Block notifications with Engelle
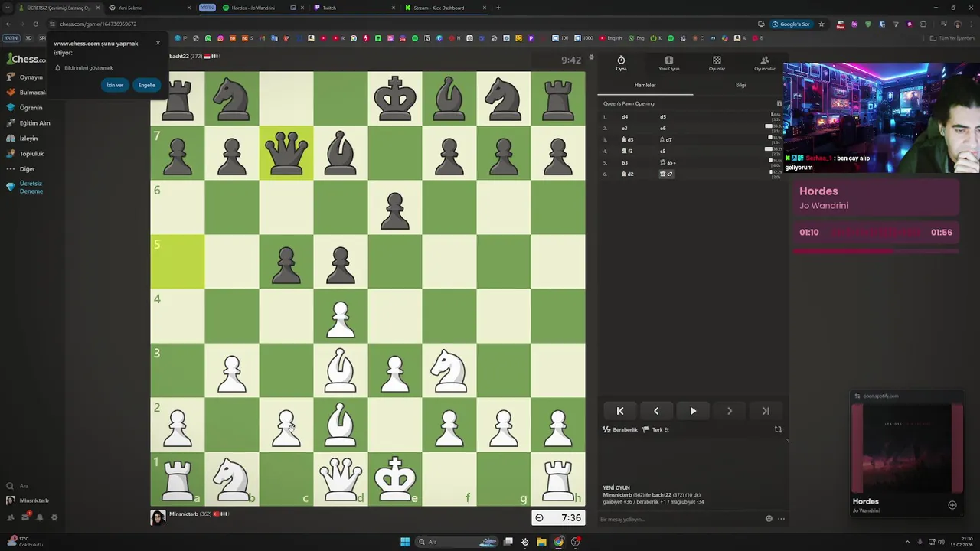The height and width of the screenshot is (551, 980). coord(146,85)
